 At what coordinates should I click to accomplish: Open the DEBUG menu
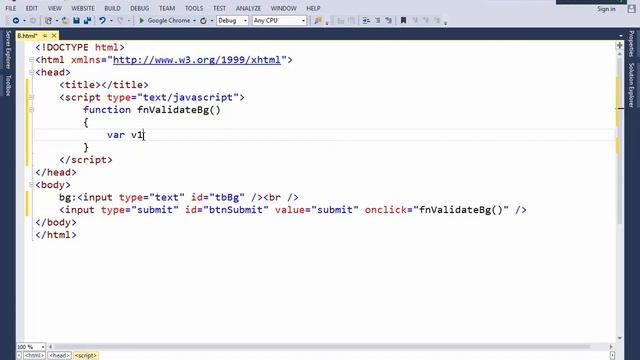pos(140,8)
